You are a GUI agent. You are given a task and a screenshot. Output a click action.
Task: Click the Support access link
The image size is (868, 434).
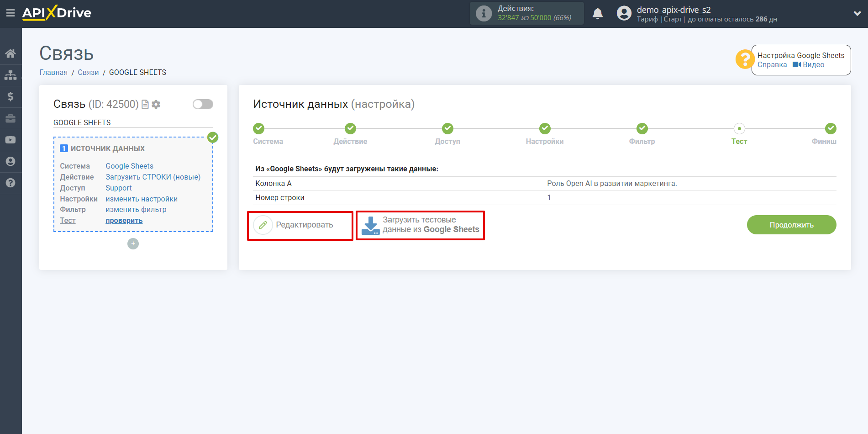point(118,188)
